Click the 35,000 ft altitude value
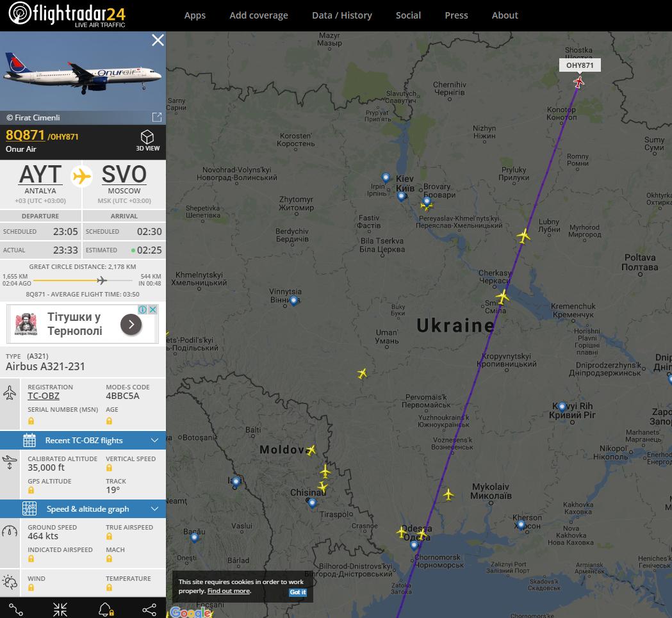The height and width of the screenshot is (618, 672). coord(46,468)
